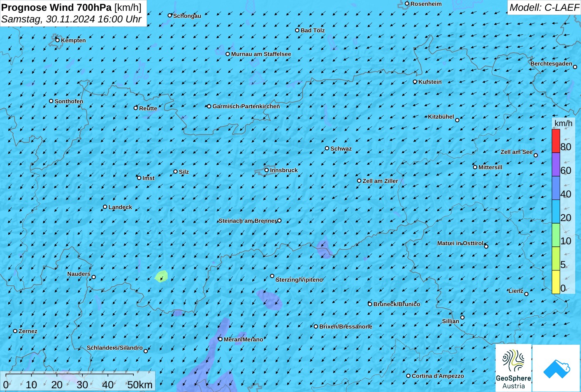This screenshot has height=392, width=581.
Task: Click the 'Silz' label
Action: 184,172
